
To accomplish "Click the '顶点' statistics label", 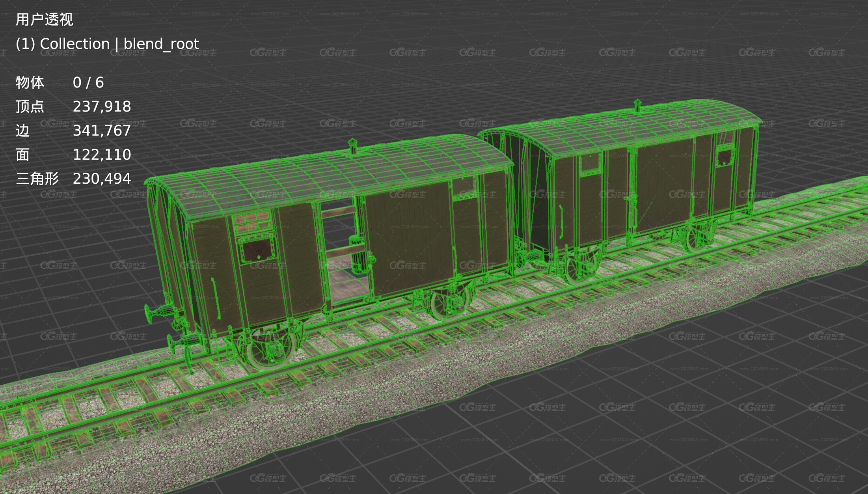I will coord(30,106).
